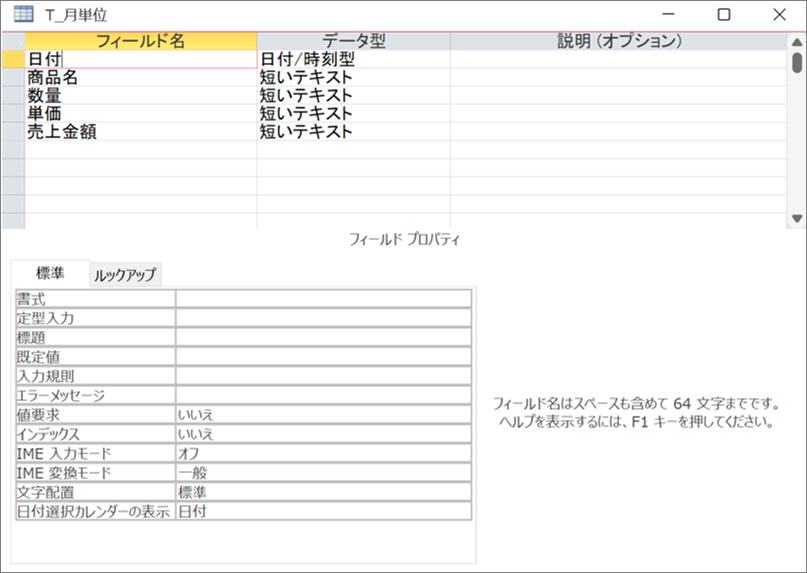This screenshot has height=573, width=807.
Task: Click the 値要求 value いいえ
Action: pyautogui.click(x=324, y=414)
